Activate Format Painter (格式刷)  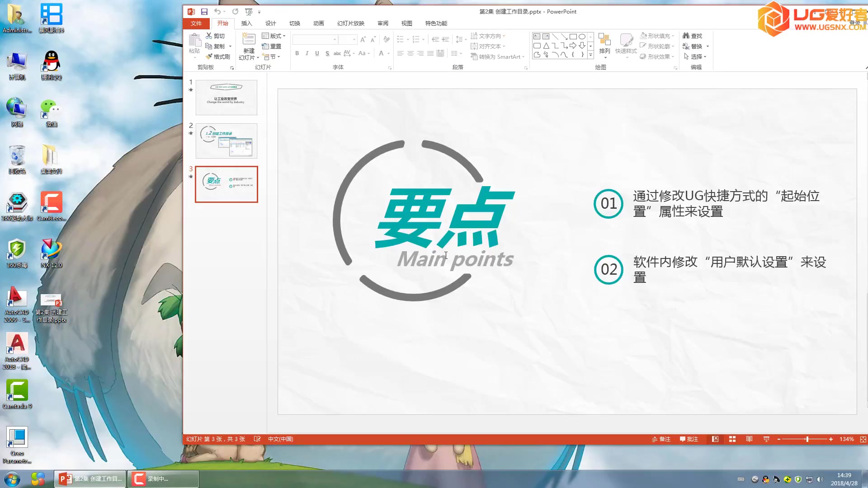217,56
